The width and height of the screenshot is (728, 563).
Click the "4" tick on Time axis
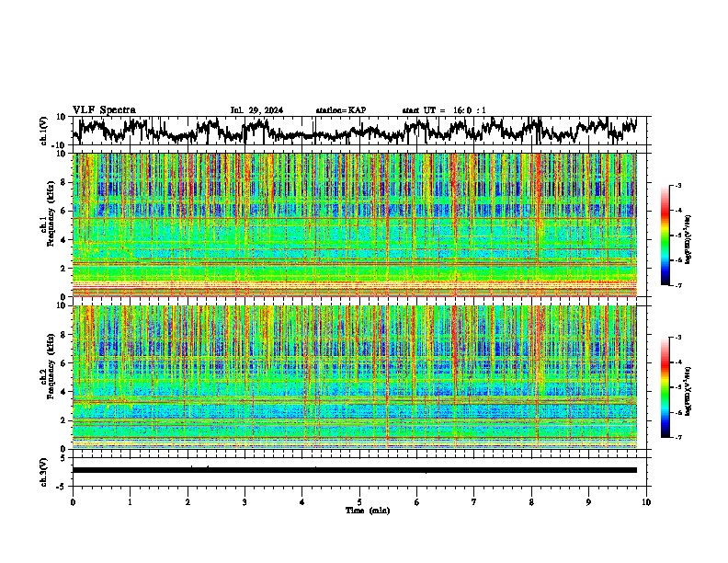click(302, 502)
